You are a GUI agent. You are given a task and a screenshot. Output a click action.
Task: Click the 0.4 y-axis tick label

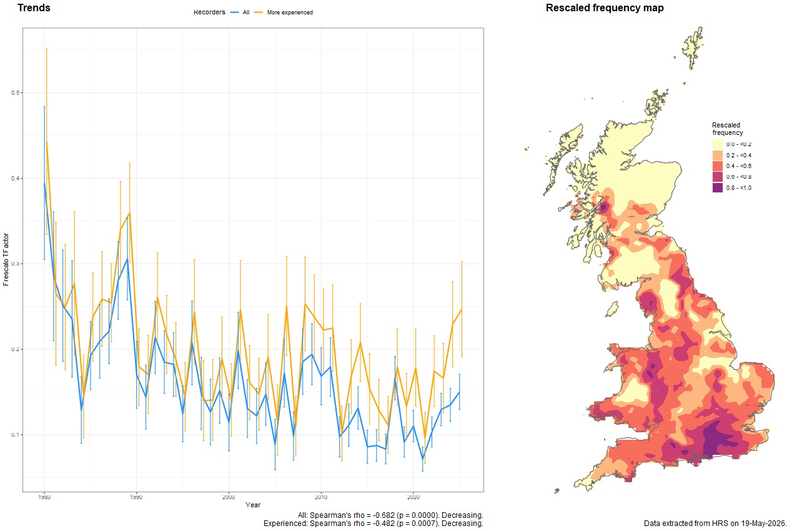click(16, 178)
